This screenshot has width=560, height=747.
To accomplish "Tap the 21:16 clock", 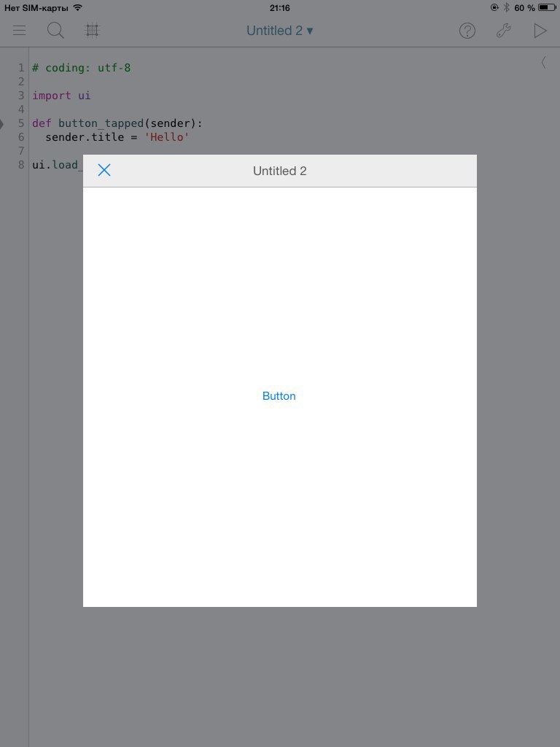I will point(279,8).
